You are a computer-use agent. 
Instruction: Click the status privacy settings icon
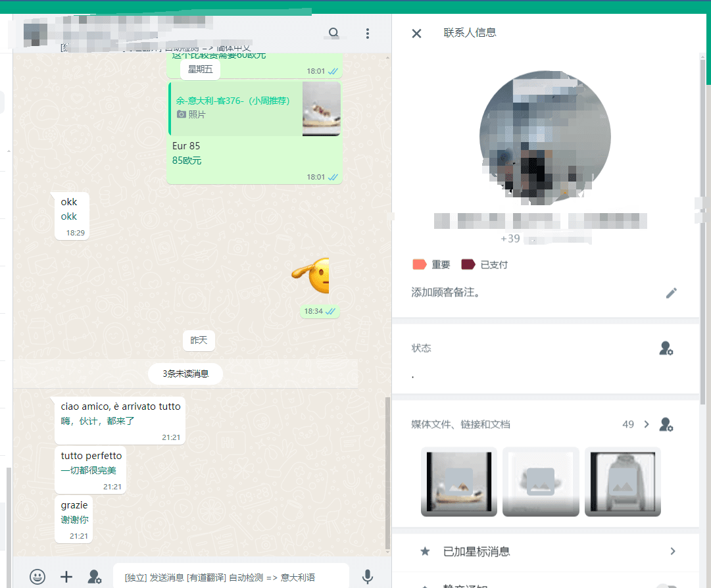666,349
